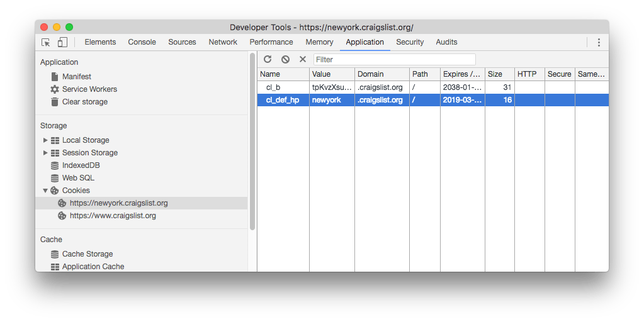Screen dimensions: 644x322
Task: Select the cl_def_hp cookie row
Action: coord(433,100)
